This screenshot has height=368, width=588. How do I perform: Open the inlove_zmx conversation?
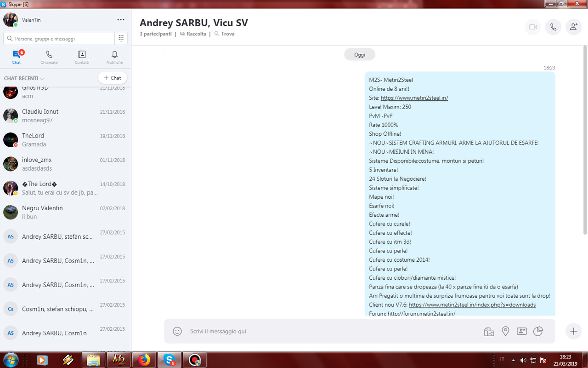(x=65, y=164)
